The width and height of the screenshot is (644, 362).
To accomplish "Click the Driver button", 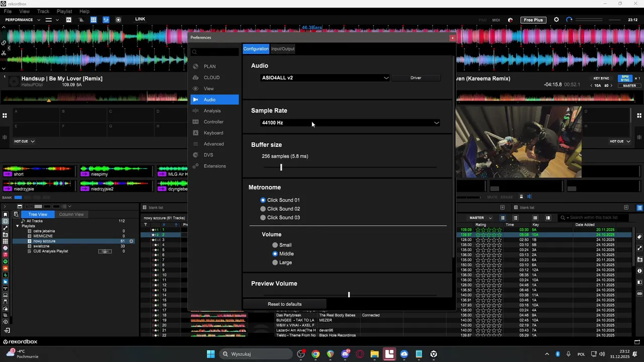I will point(416,78).
